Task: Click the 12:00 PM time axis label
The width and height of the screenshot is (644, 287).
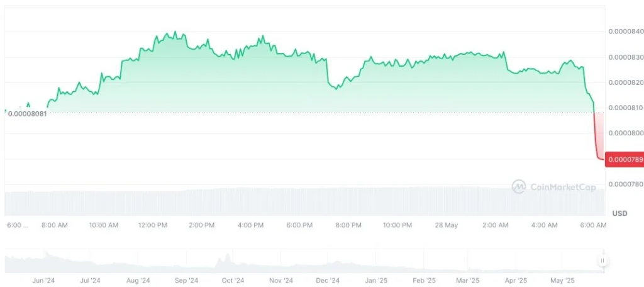Action: pos(153,225)
